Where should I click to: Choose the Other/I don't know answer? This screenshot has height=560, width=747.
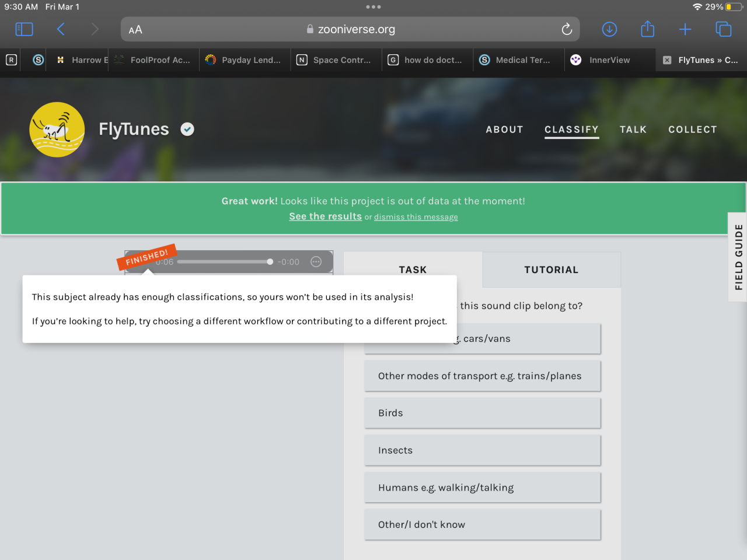pos(483,524)
